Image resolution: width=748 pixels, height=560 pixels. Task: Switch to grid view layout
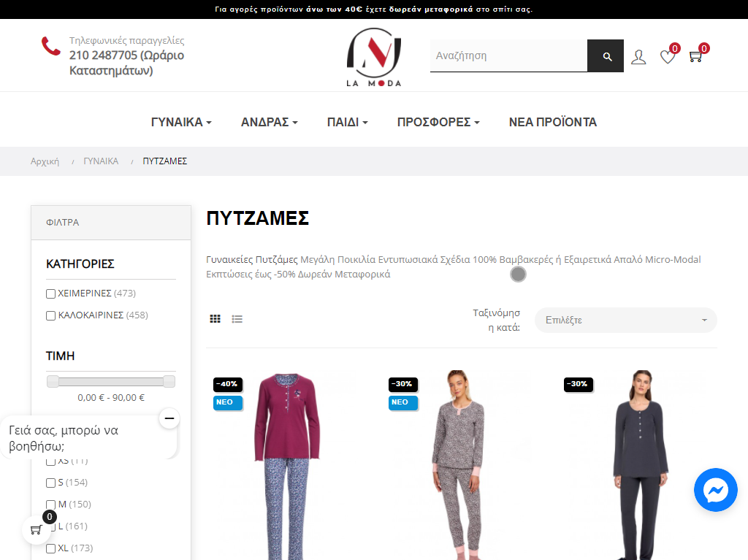click(215, 319)
